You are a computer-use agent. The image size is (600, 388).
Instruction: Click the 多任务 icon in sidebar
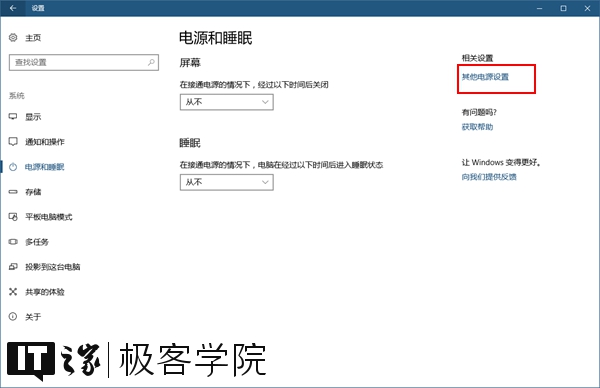(13, 242)
